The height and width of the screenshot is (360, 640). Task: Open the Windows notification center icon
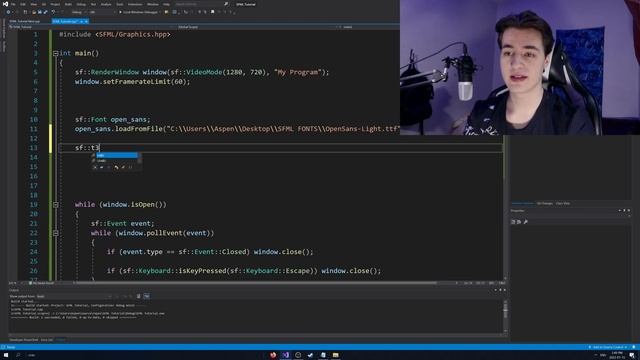[x=632, y=355]
